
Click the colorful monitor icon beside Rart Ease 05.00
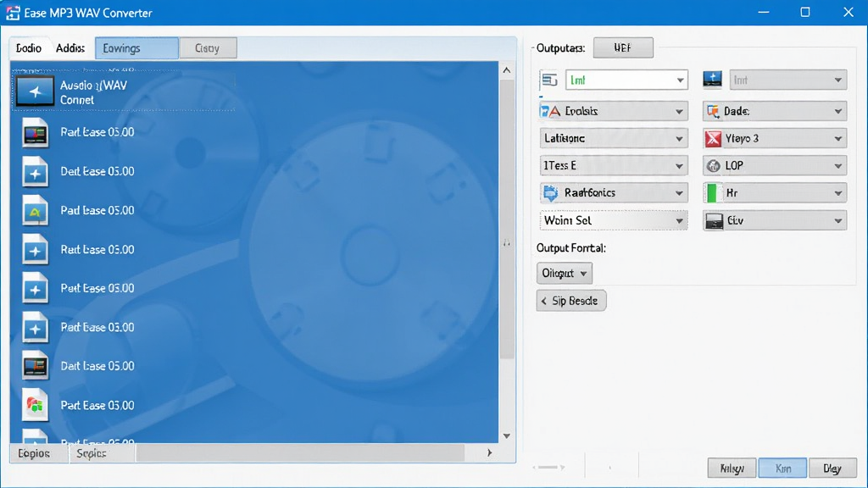[x=35, y=133]
